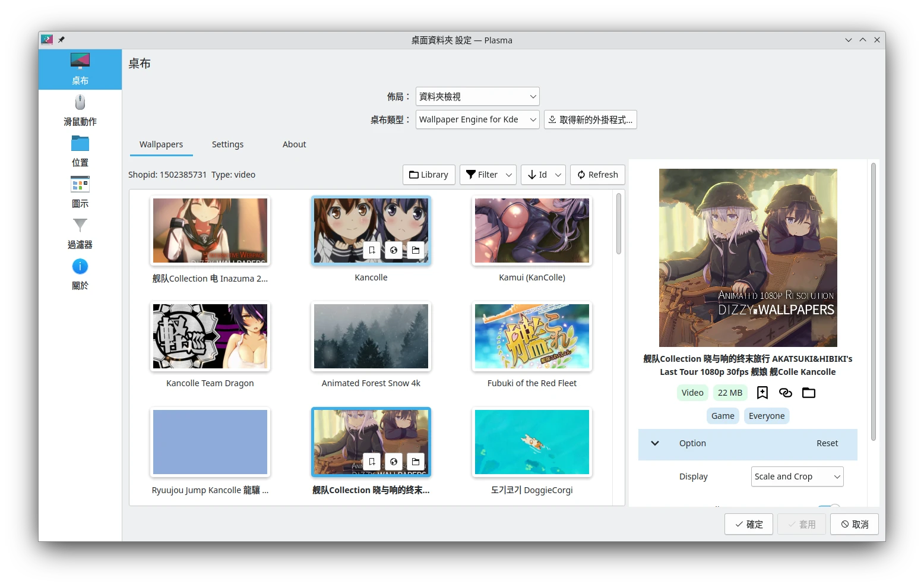Click the Shopid: 1502385731 text
This screenshot has width=924, height=587.
(x=167, y=175)
